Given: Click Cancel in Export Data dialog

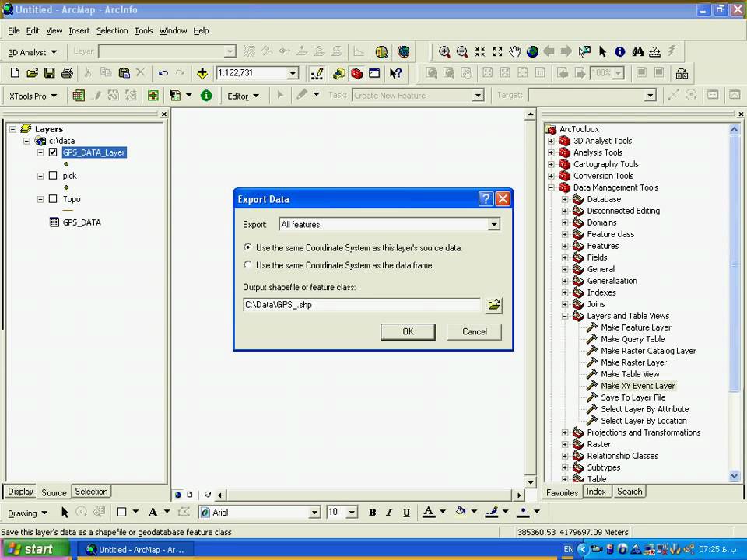Looking at the screenshot, I should pyautogui.click(x=475, y=332).
